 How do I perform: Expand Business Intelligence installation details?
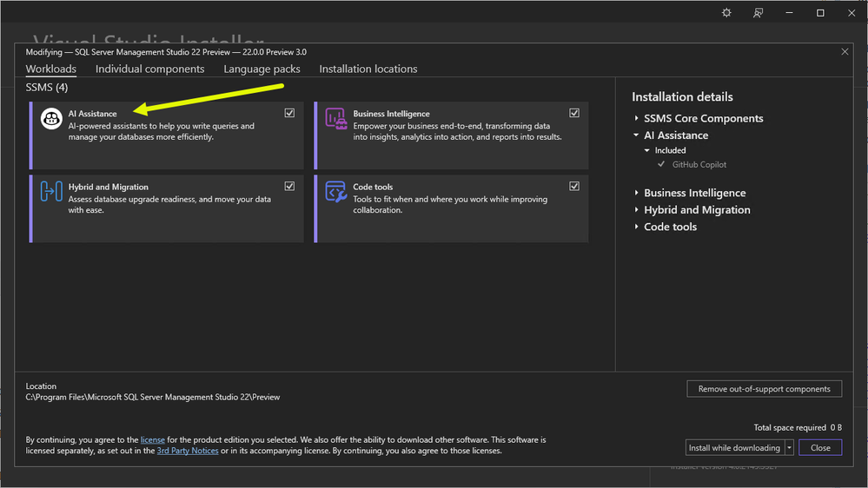coord(637,193)
